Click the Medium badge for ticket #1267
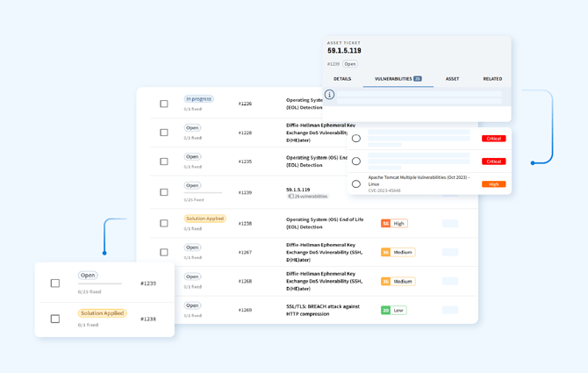Viewport: 588px width, 373px height. pos(398,252)
